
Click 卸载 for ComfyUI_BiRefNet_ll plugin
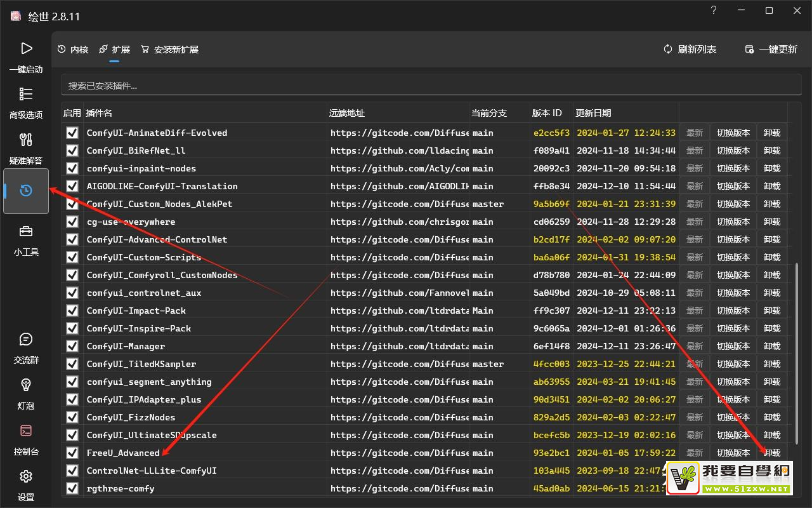771,150
